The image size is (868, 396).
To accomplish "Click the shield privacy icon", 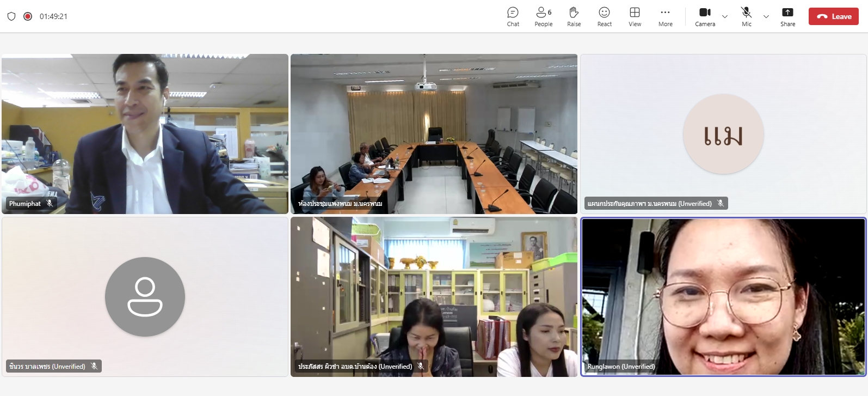I will [x=11, y=16].
